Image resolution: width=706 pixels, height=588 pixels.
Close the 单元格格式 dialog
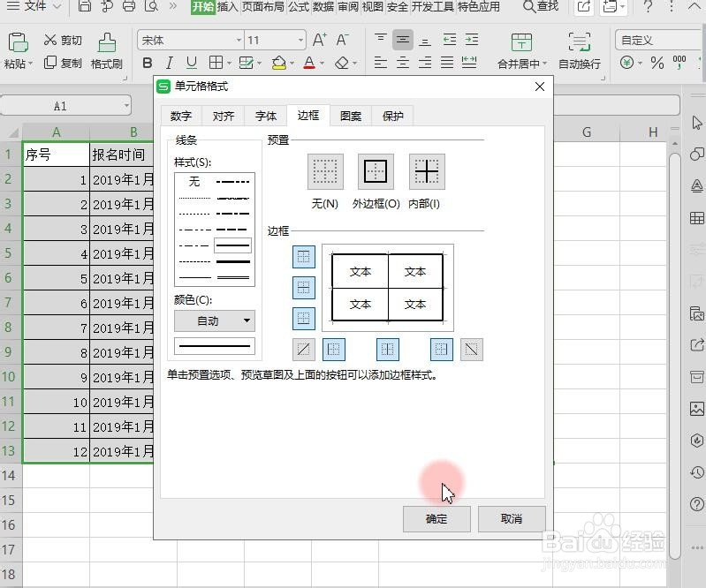point(540,87)
